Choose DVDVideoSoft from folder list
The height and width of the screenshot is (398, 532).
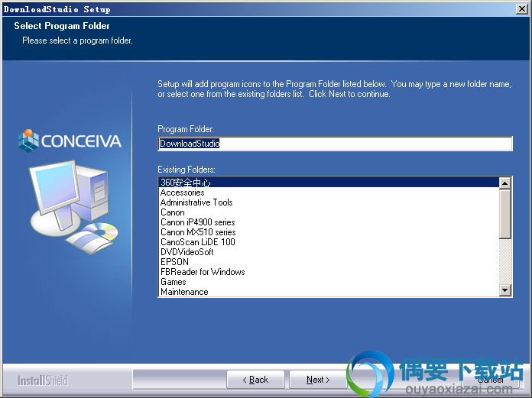point(329,252)
